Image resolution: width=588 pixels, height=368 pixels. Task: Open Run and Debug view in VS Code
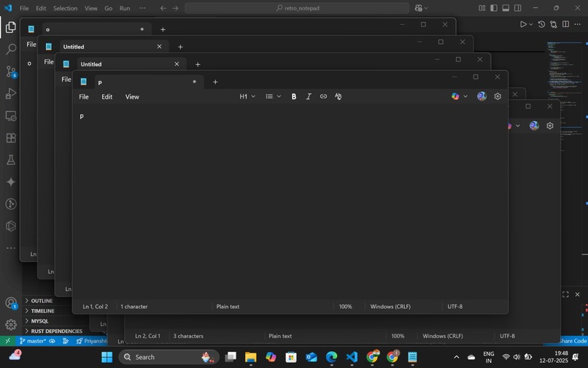11,93
